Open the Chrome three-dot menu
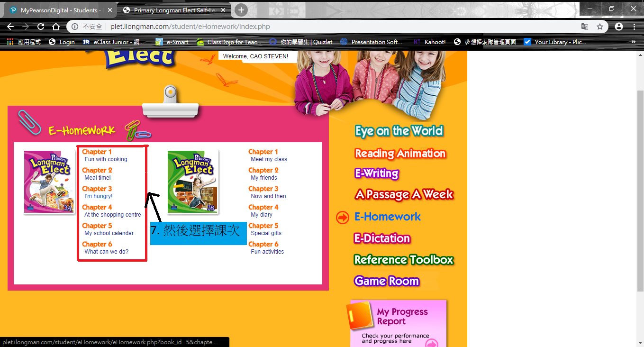This screenshot has height=347, width=644. 634,27
